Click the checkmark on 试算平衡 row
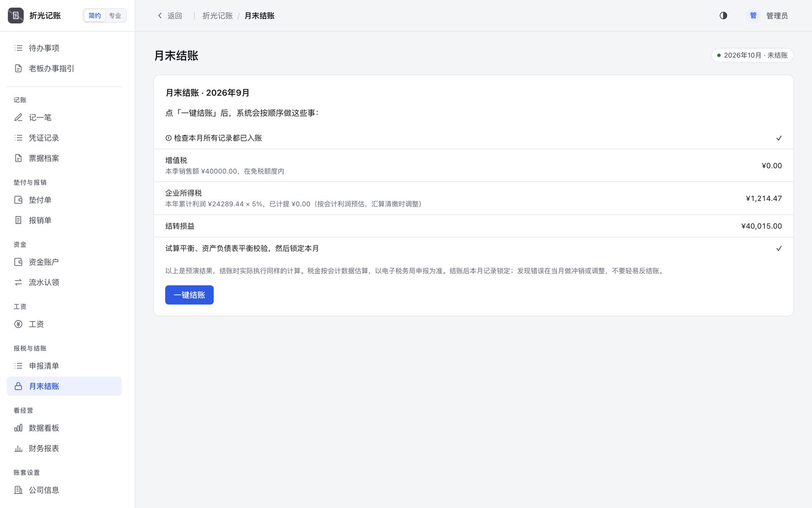 click(779, 248)
